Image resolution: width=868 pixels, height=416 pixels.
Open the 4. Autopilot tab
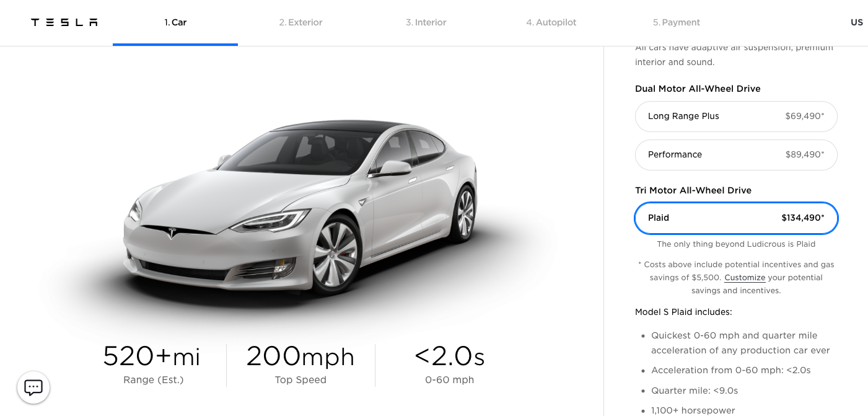551,22
